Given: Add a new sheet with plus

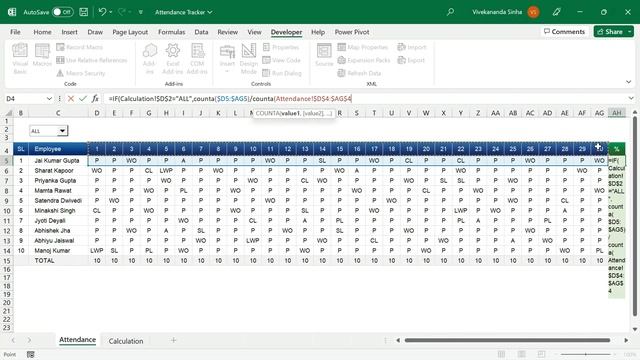Looking at the screenshot, I should (x=173, y=340).
